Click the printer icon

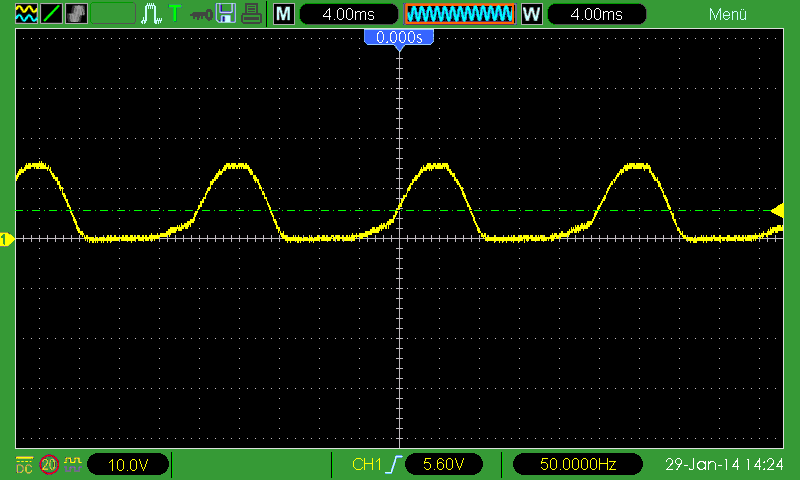(x=251, y=14)
